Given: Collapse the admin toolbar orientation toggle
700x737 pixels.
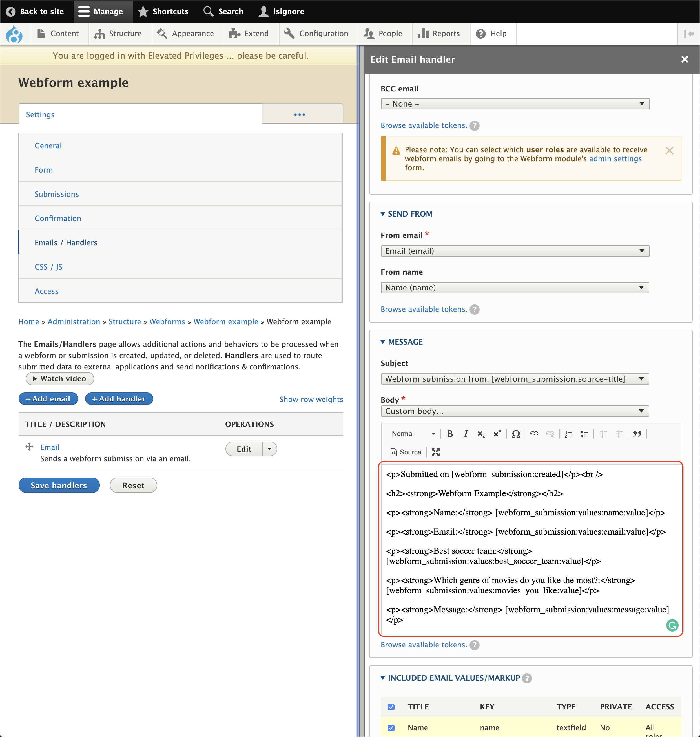Looking at the screenshot, I should pyautogui.click(x=688, y=34).
